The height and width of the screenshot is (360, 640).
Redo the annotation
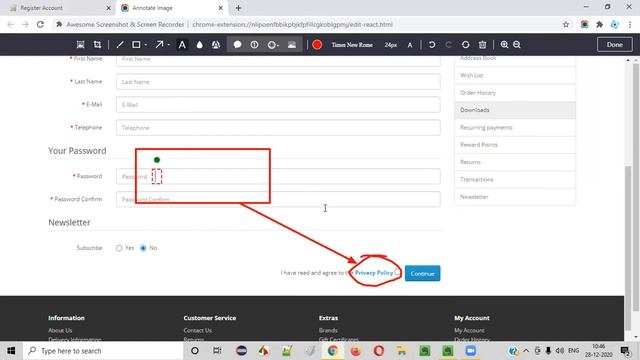coord(449,44)
